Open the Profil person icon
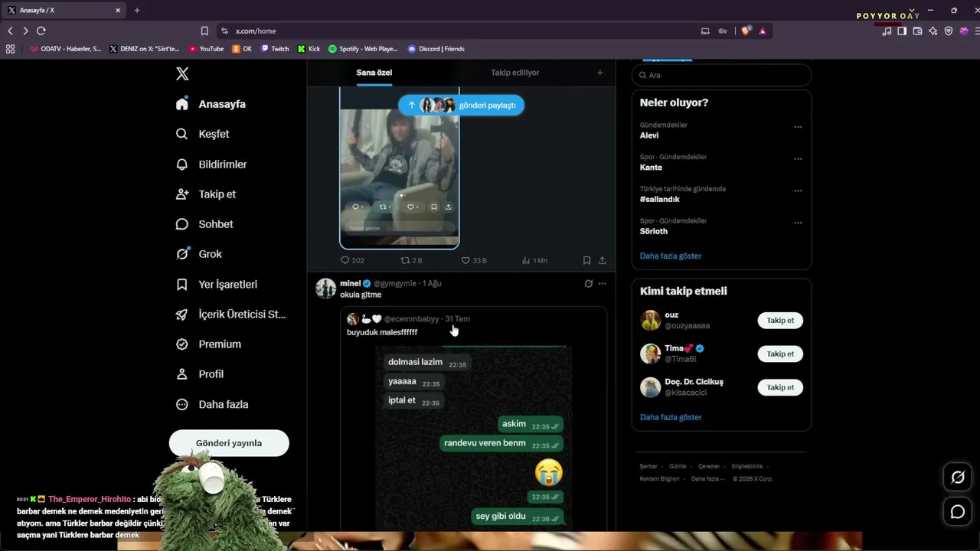 coord(181,374)
